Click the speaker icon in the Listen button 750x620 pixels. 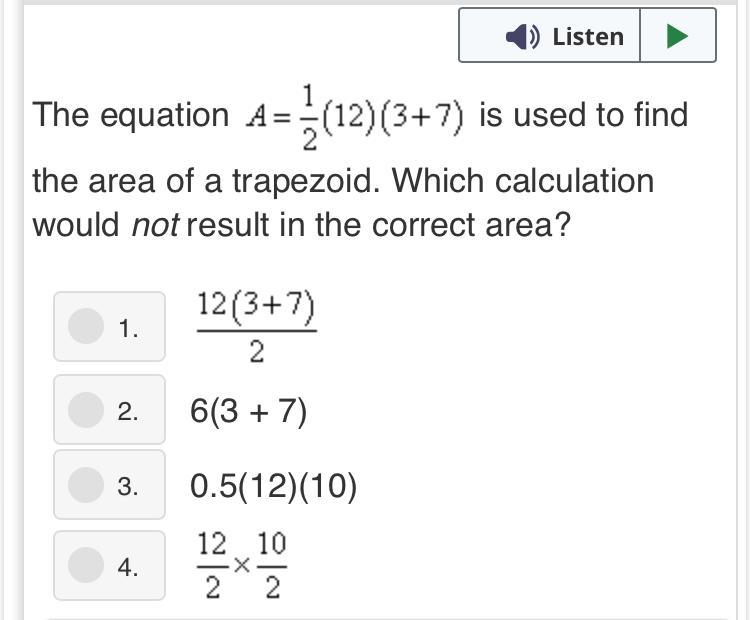coord(521,37)
